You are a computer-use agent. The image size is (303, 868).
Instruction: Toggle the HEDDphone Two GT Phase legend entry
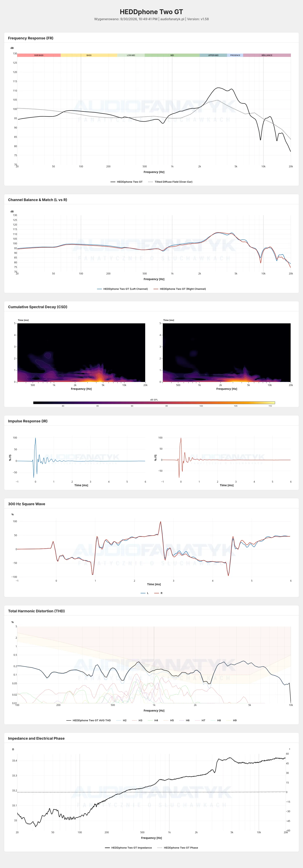pyautogui.click(x=178, y=848)
